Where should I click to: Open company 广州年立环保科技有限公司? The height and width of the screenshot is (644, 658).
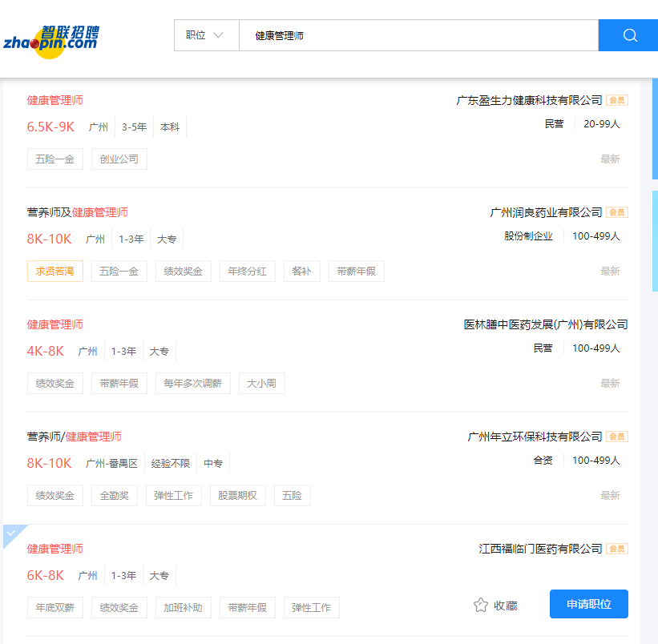tap(535, 437)
